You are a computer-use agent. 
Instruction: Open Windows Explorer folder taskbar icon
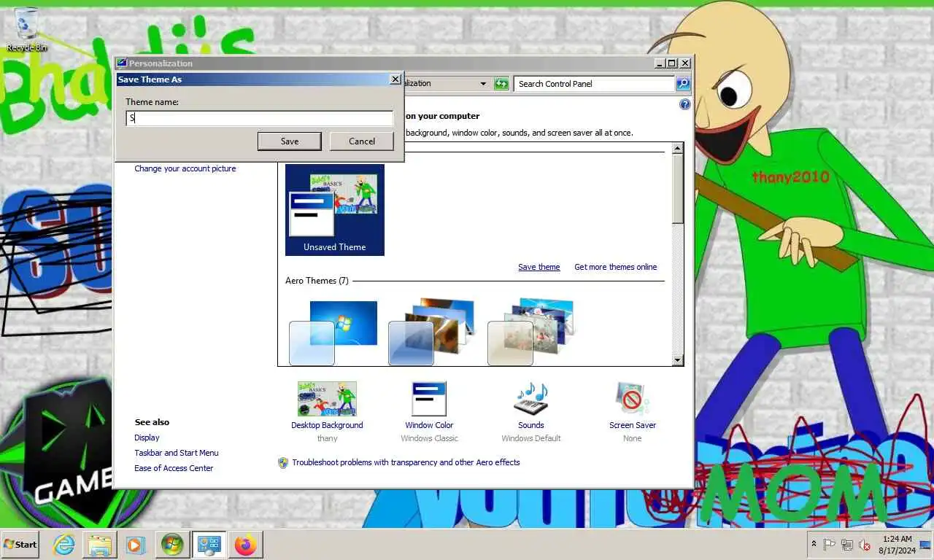pos(100,545)
